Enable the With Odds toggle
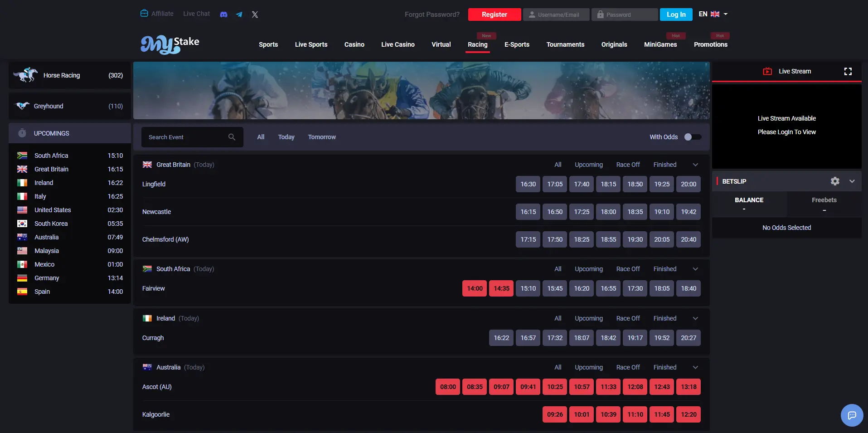 click(692, 137)
